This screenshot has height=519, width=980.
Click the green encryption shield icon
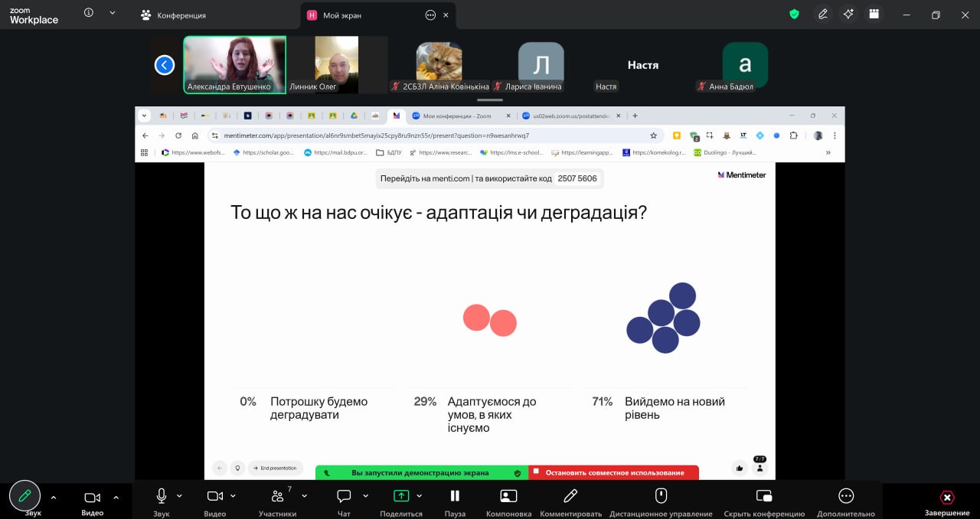coord(795,15)
